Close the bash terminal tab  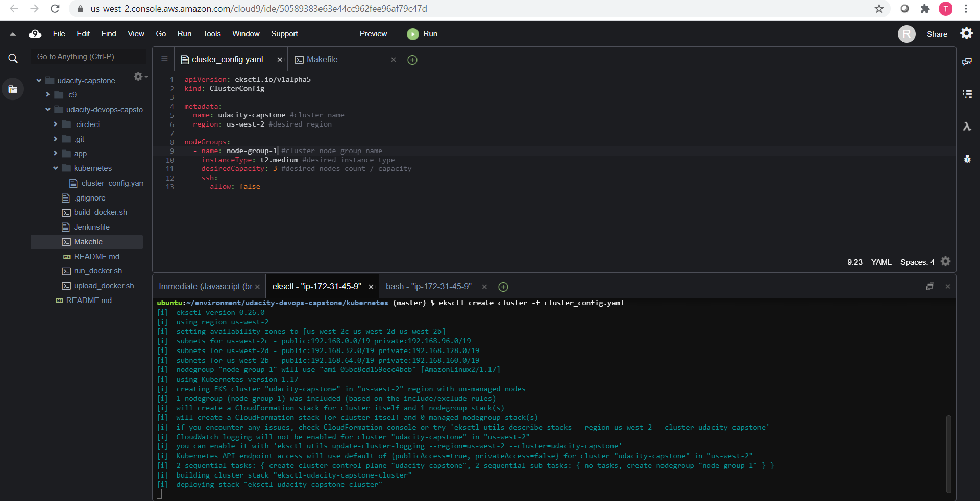click(484, 287)
